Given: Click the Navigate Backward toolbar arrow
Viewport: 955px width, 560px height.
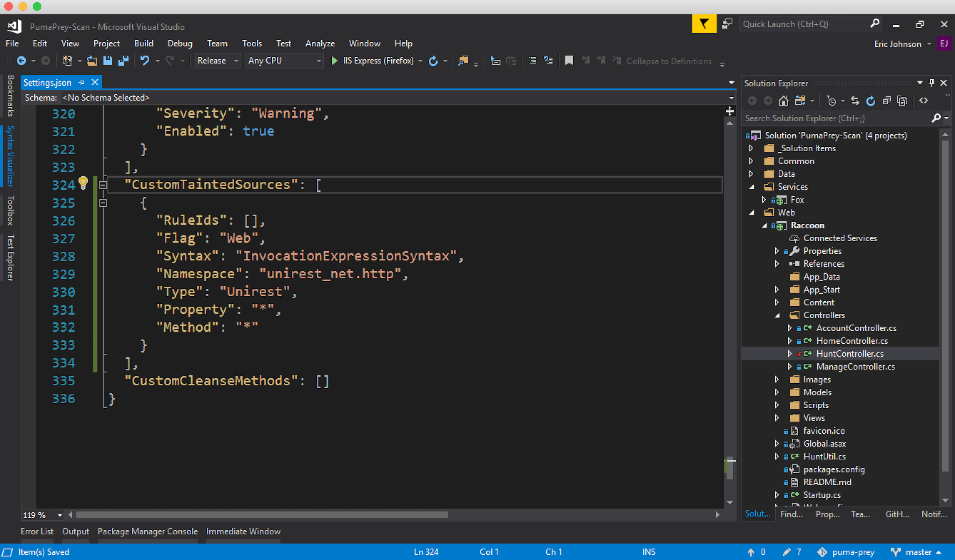Looking at the screenshot, I should (21, 61).
